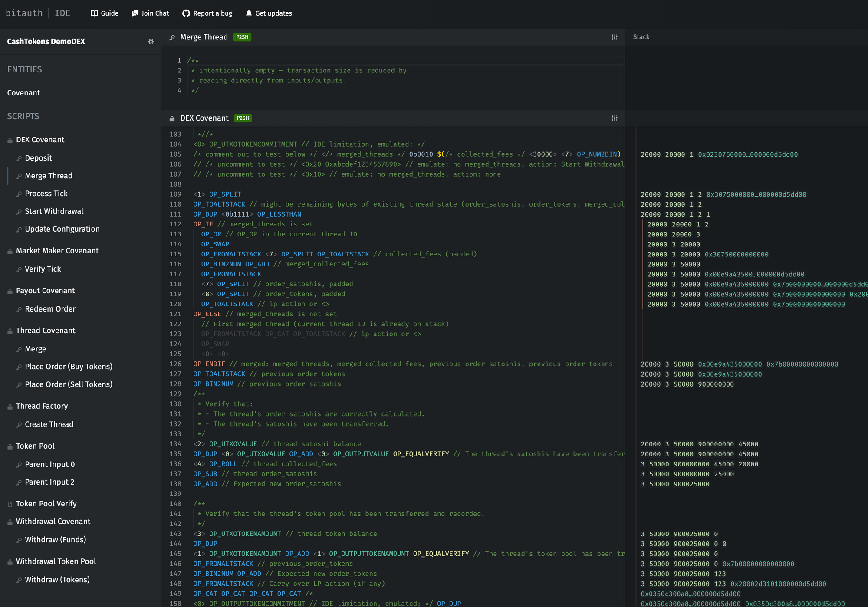Image resolution: width=868 pixels, height=607 pixels.
Task: Open Join Chat from top navigation
Action: click(x=151, y=13)
